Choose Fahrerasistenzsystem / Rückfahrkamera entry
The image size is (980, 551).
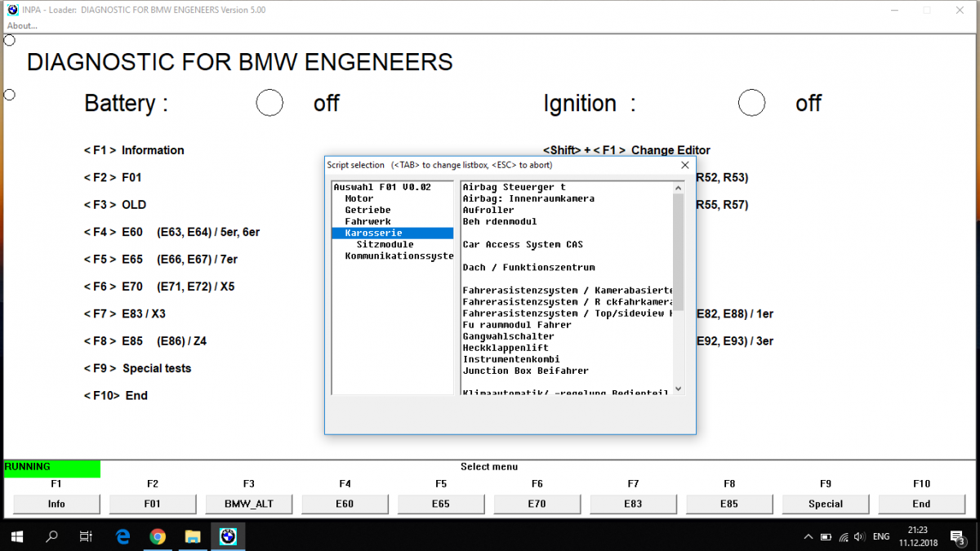point(568,301)
